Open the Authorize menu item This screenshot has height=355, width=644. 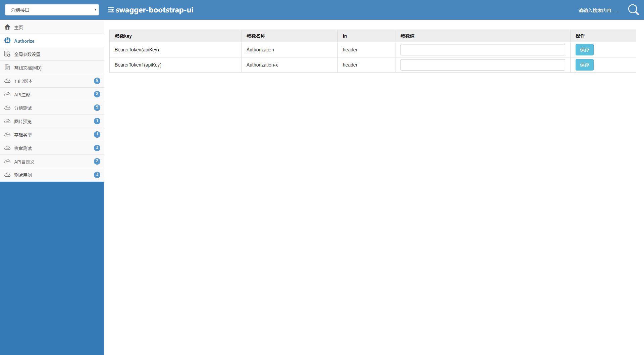pos(52,41)
